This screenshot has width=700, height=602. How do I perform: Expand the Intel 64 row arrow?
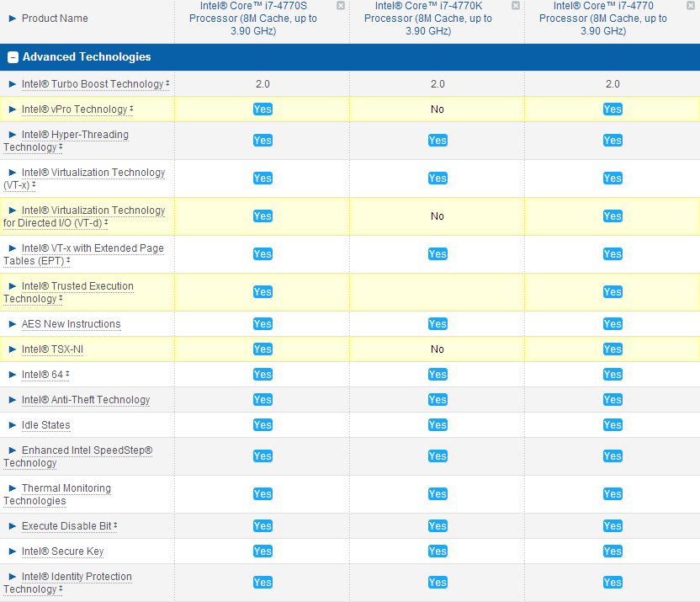[13, 375]
